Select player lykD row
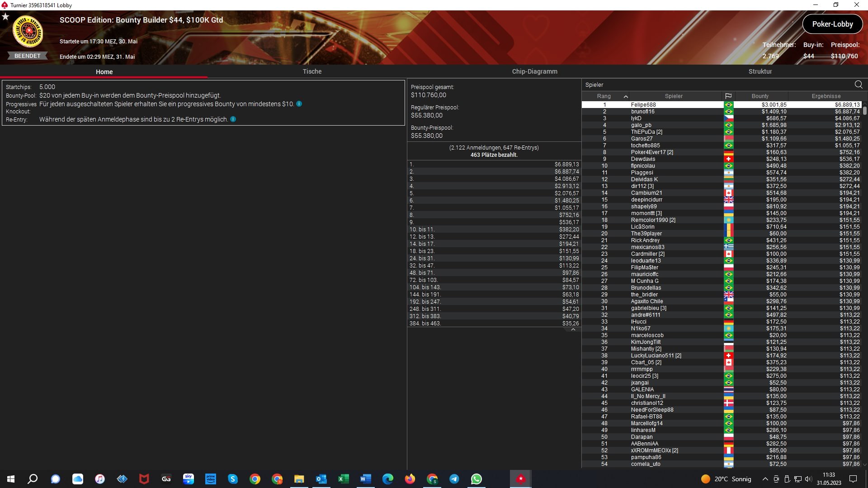Screen dimensions: 868x488 [722, 118]
